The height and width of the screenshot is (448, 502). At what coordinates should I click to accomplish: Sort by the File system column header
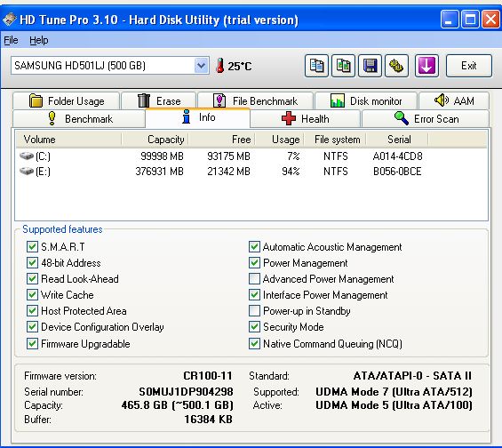click(335, 140)
